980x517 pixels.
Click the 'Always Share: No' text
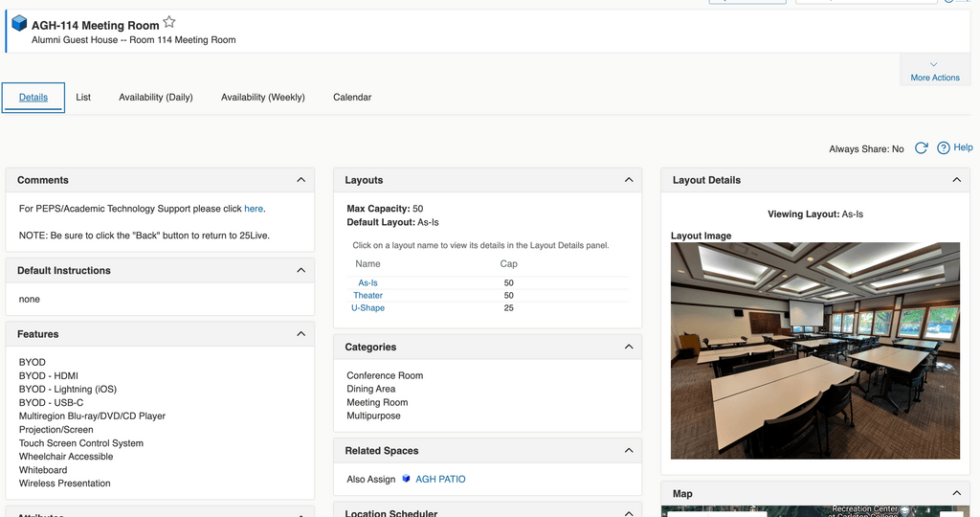click(866, 148)
